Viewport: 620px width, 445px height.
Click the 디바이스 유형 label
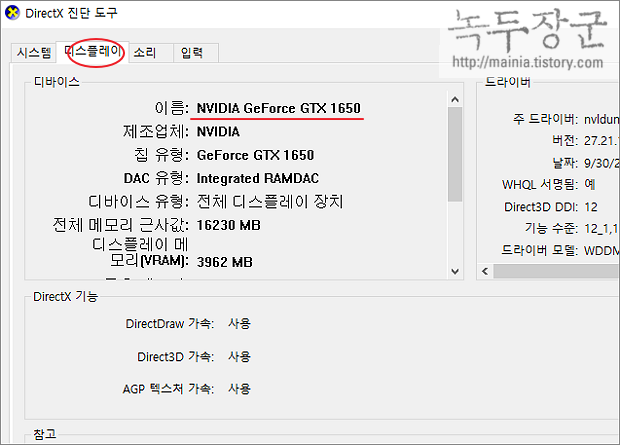click(x=138, y=202)
